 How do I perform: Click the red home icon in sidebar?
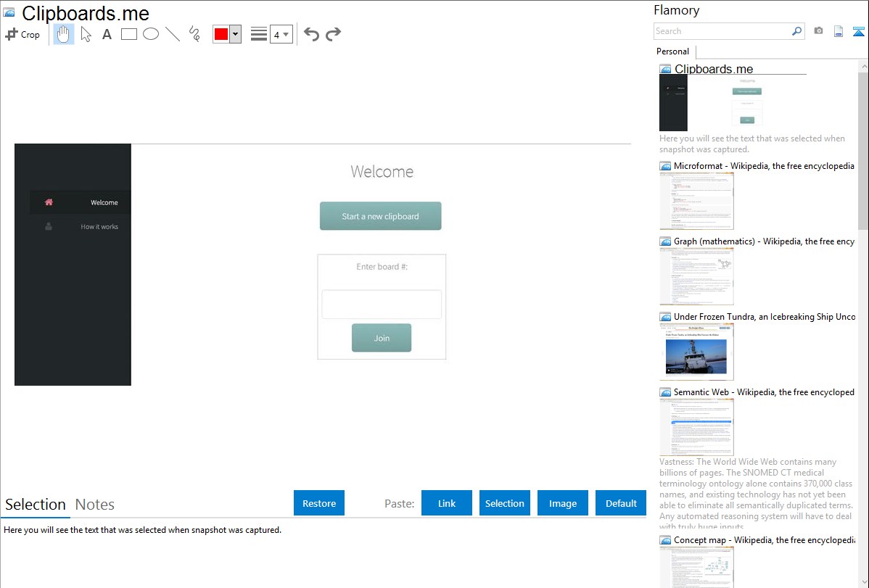click(49, 202)
